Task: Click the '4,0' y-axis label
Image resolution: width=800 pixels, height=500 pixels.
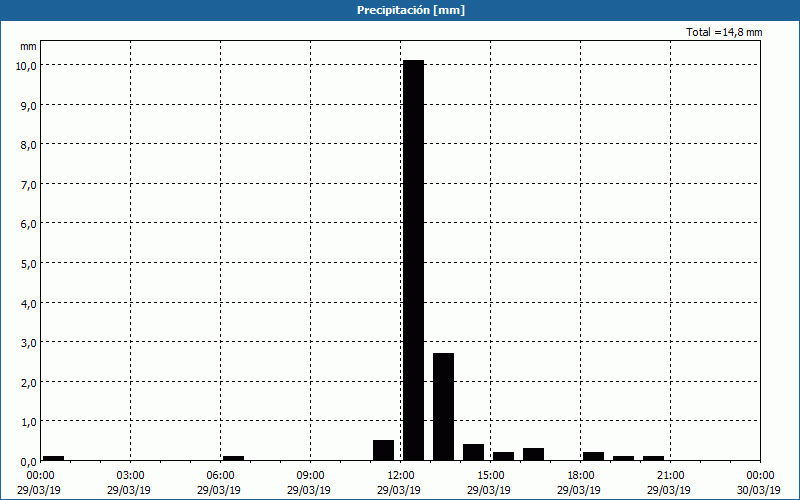Action: pos(29,304)
